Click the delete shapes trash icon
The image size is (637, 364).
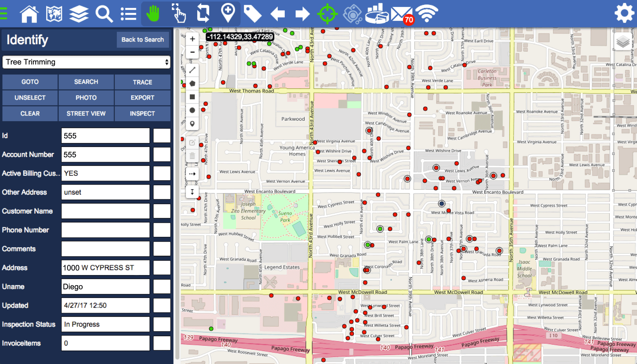point(192,156)
